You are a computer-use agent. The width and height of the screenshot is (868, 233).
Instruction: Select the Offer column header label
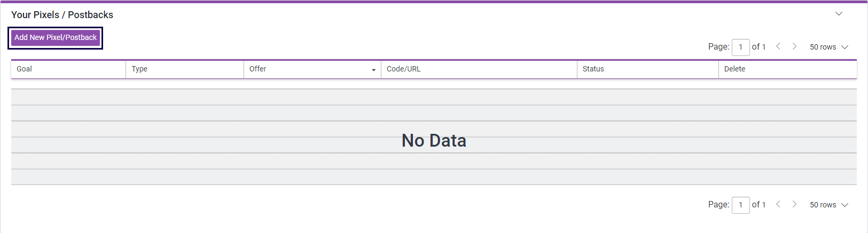(258, 69)
